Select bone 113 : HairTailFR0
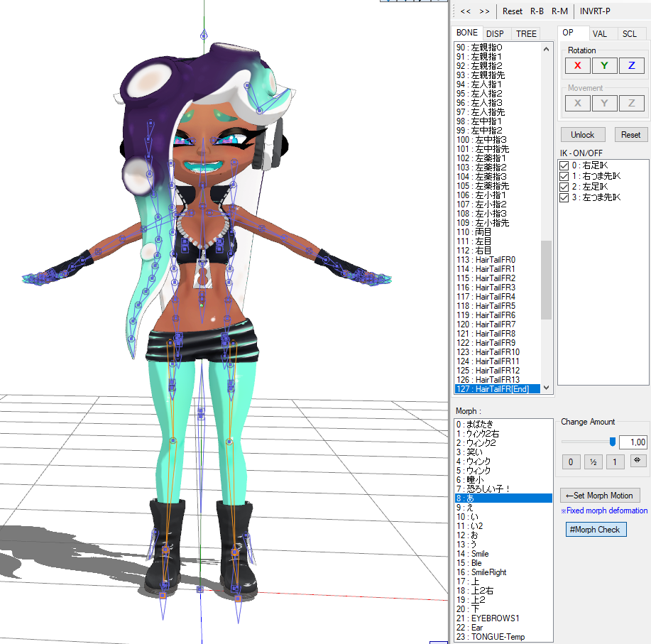 pyautogui.click(x=498, y=260)
